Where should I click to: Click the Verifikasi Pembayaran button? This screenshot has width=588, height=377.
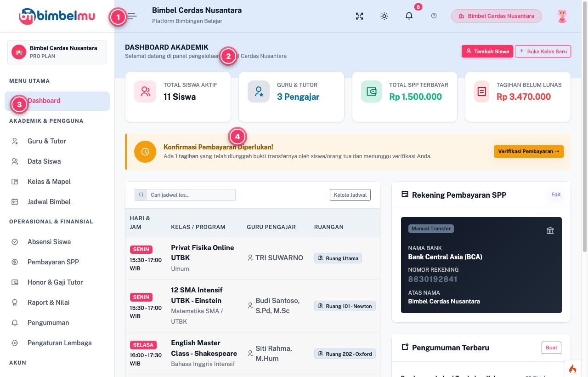529,151
